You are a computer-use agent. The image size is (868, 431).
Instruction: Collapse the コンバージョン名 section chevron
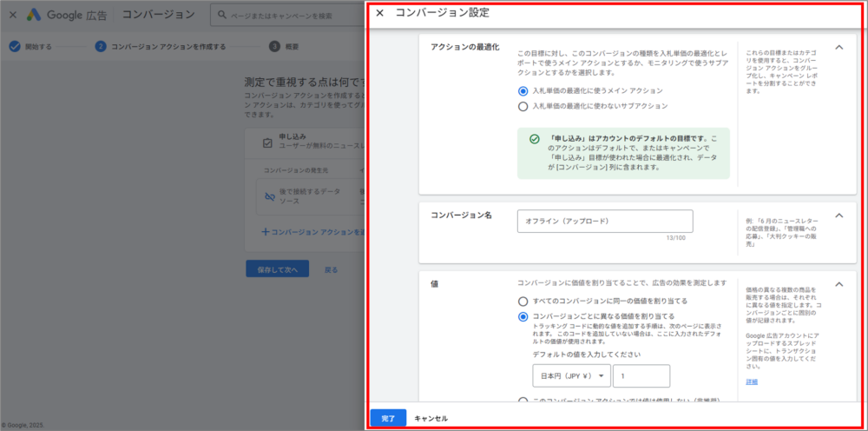(838, 215)
